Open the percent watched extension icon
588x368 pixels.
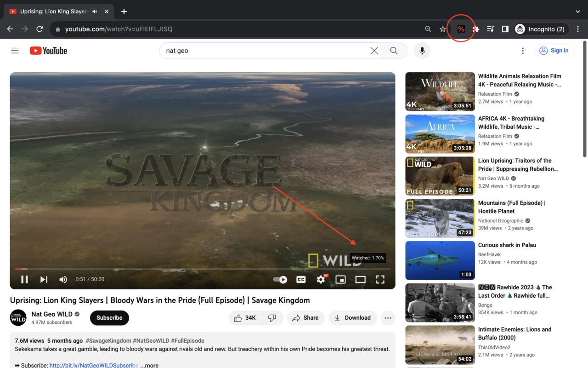tap(461, 29)
